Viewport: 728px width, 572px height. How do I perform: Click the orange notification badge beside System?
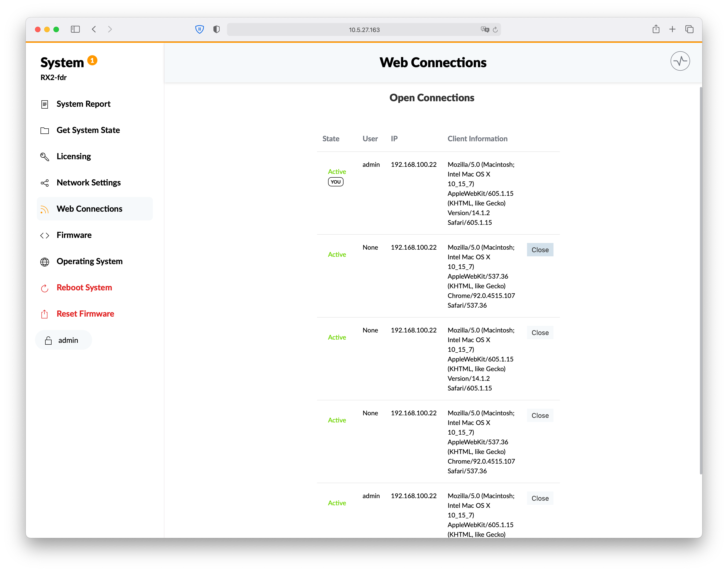pos(93,60)
